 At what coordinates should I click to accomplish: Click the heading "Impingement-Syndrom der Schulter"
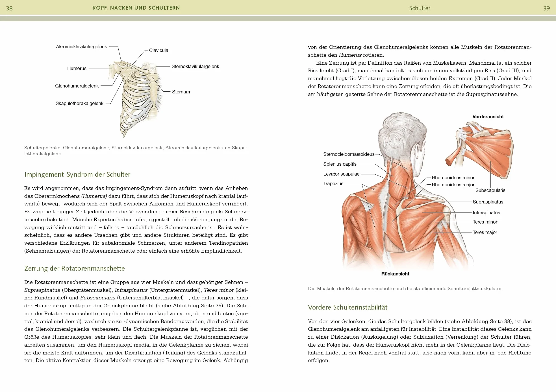pyautogui.click(x=77, y=174)
